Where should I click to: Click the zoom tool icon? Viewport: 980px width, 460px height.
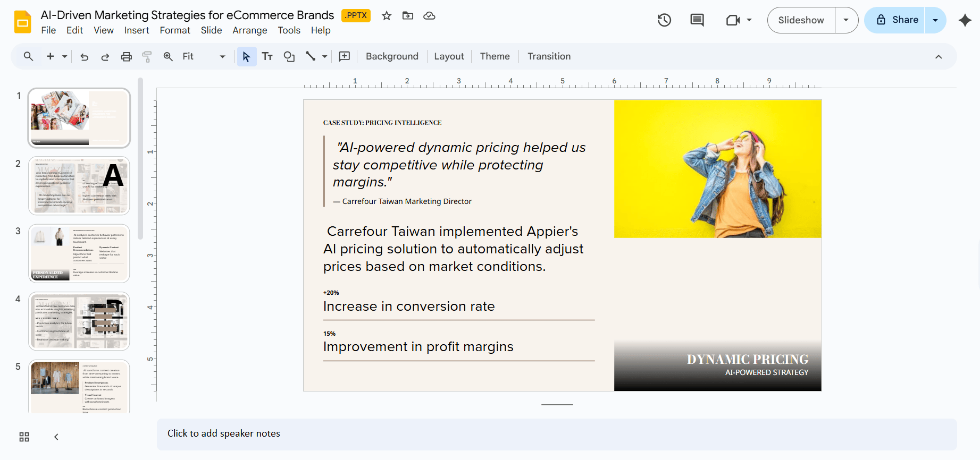tap(168, 56)
